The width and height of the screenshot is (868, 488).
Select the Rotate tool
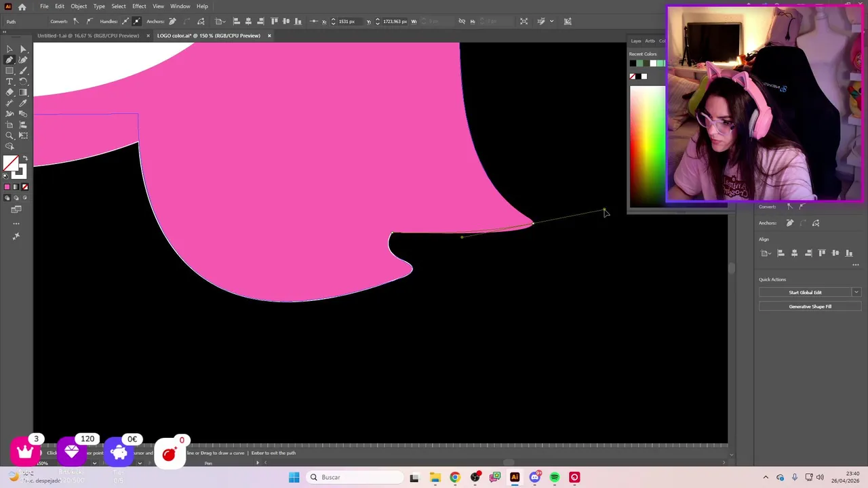23,81
